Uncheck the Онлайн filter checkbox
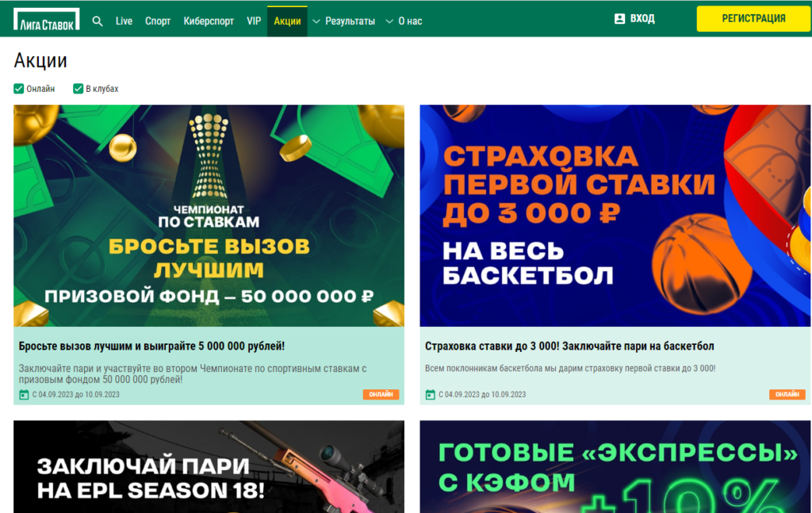 (19, 89)
